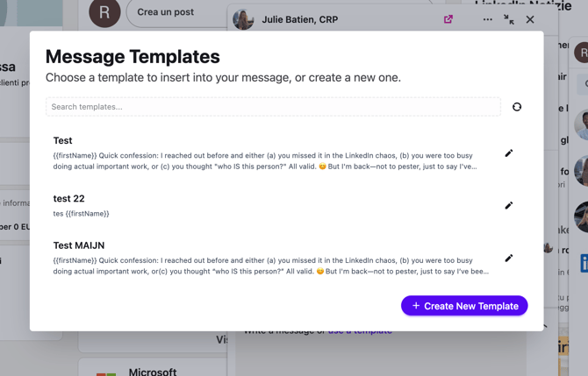Edit the "Test" template with pencil icon
The width and height of the screenshot is (588, 376).
(x=509, y=153)
